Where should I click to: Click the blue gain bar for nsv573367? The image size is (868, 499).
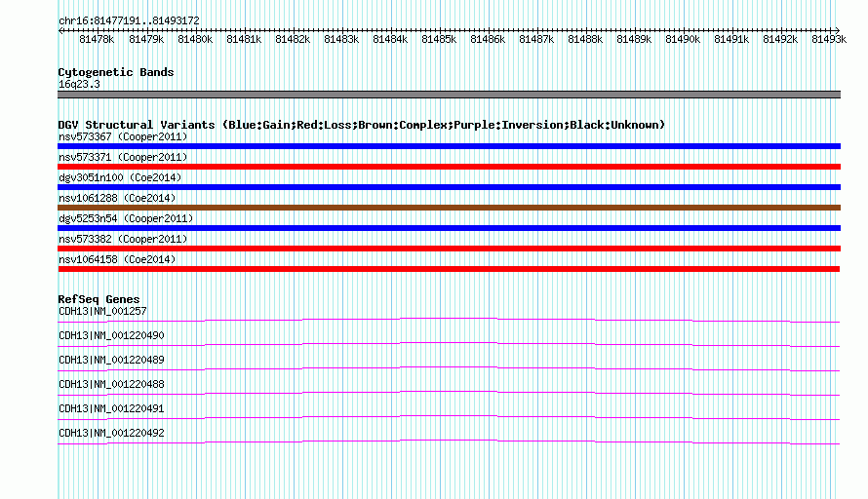point(449,146)
